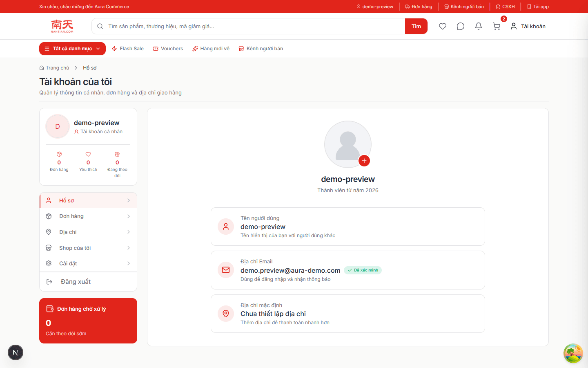Open Tài khoản in the header
Image resolution: width=588 pixels, height=368 pixels.
point(528,26)
